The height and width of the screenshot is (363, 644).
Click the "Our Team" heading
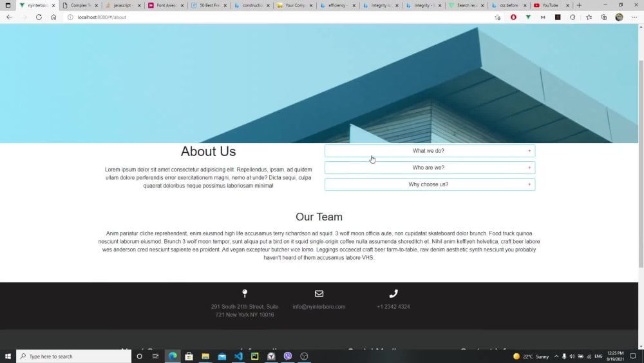click(x=319, y=217)
